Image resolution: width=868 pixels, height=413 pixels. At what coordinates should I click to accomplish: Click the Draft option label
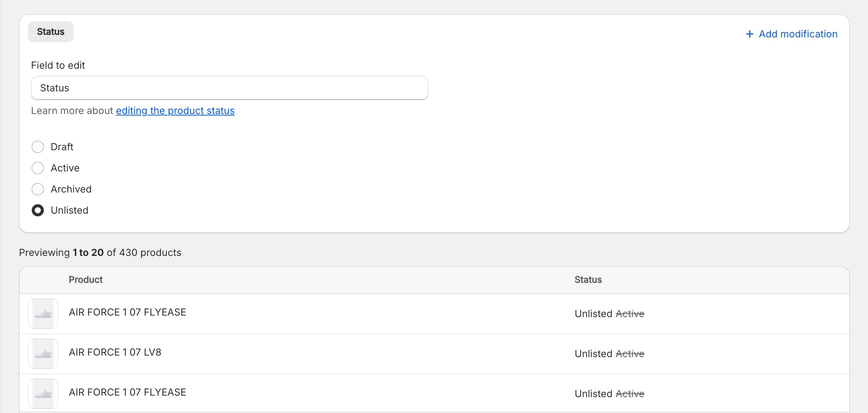coord(62,147)
